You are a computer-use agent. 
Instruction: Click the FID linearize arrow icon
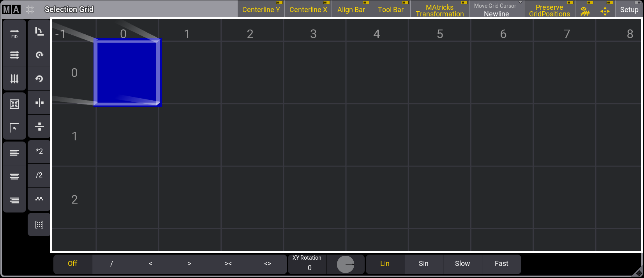pos(14,32)
